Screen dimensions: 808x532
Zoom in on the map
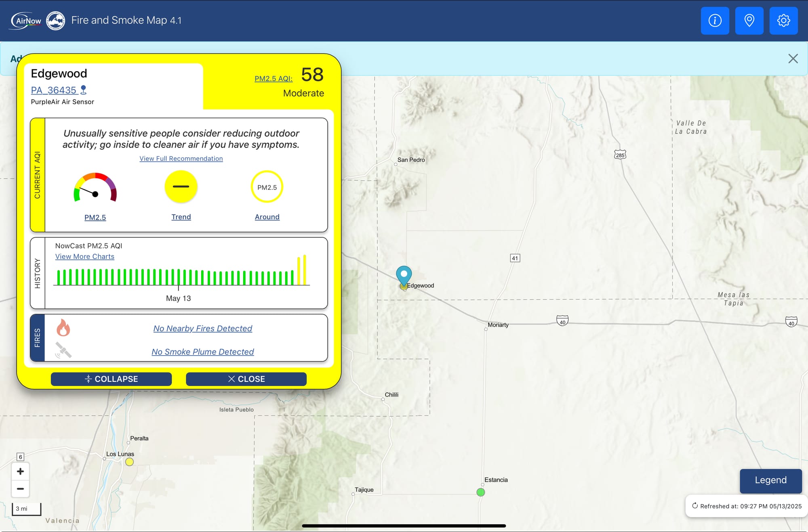pyautogui.click(x=20, y=471)
